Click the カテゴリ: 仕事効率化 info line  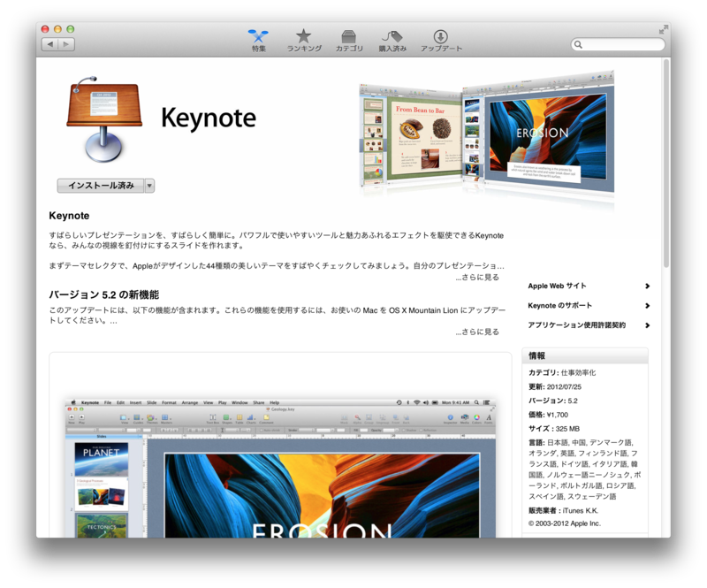562,373
